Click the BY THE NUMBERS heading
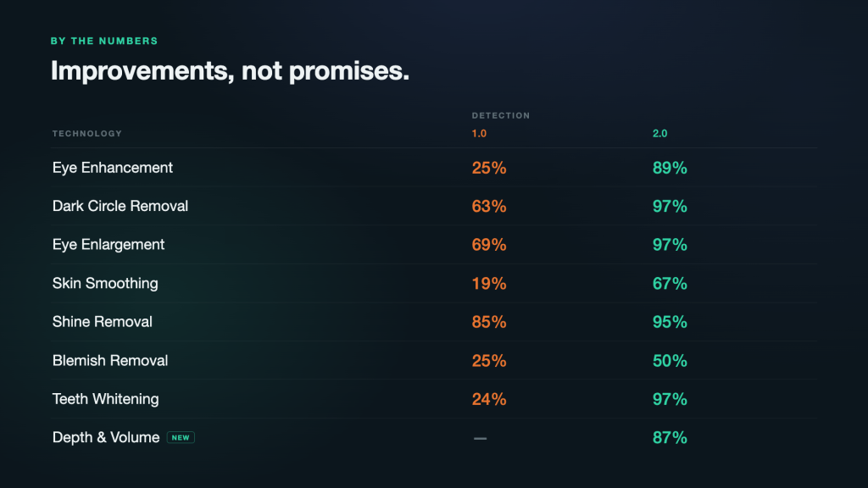 (104, 41)
